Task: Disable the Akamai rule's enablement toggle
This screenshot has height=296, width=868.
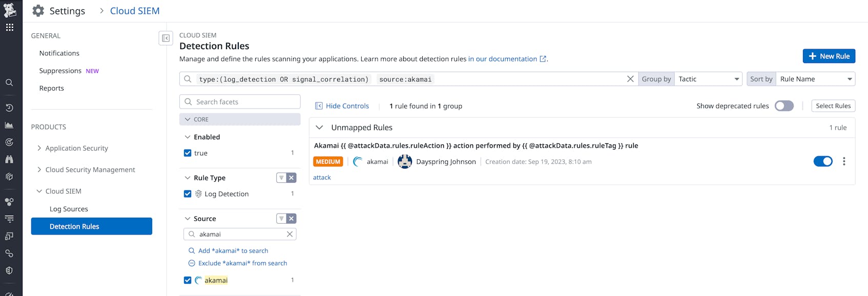Action: click(x=823, y=161)
